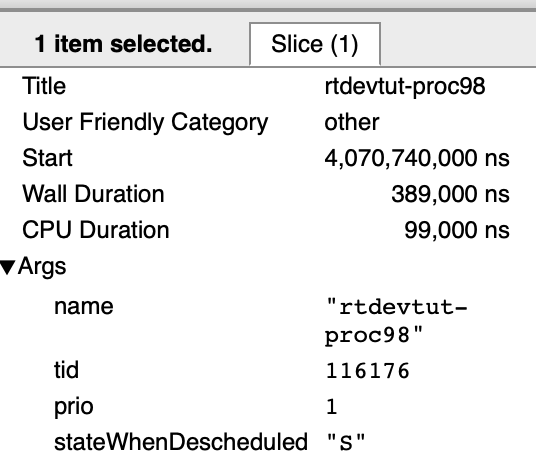Click the Args section heading
This screenshot has height=474, width=536.
click(42, 267)
